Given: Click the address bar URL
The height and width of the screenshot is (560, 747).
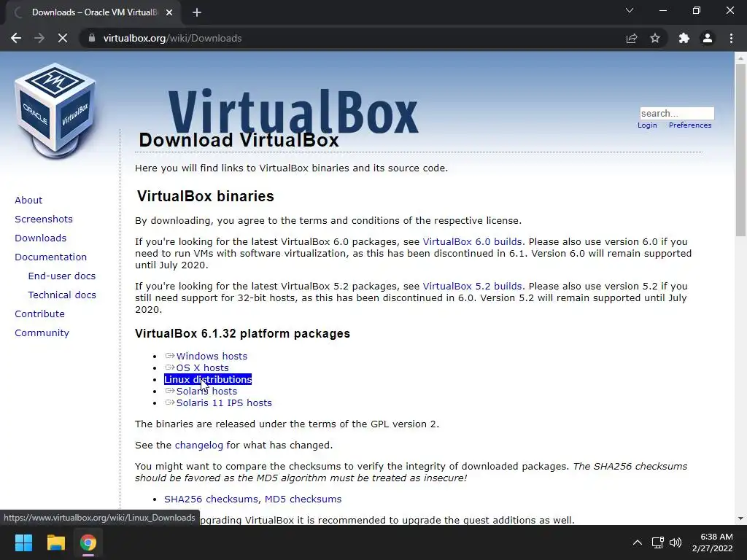Looking at the screenshot, I should pos(172,38).
